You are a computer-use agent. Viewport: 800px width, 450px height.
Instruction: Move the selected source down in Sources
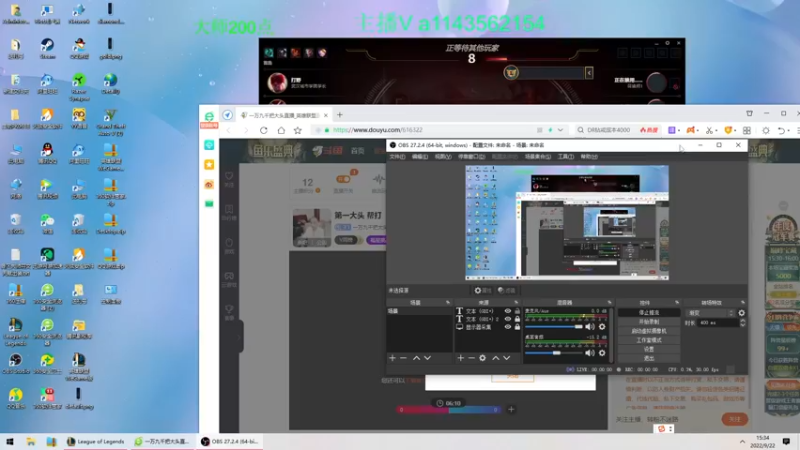click(507, 358)
